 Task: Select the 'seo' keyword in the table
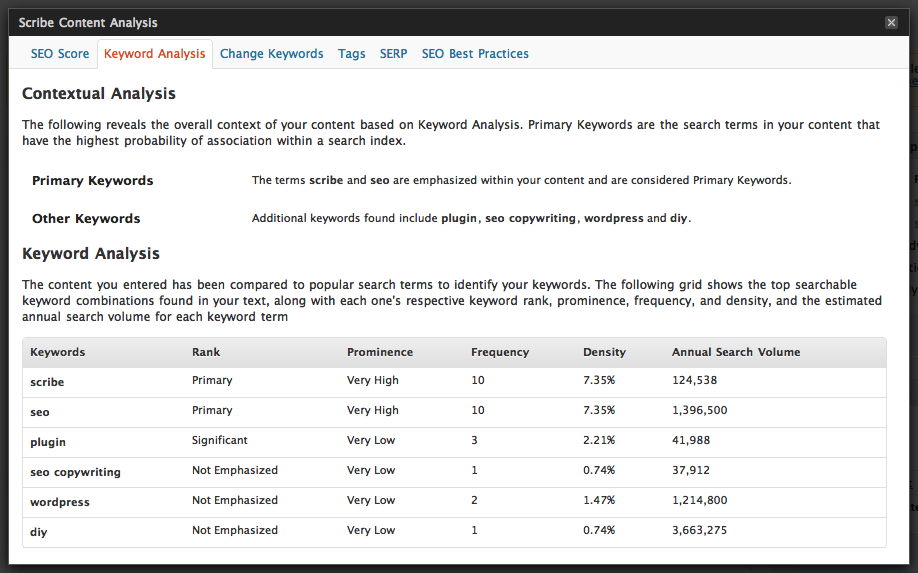point(40,412)
